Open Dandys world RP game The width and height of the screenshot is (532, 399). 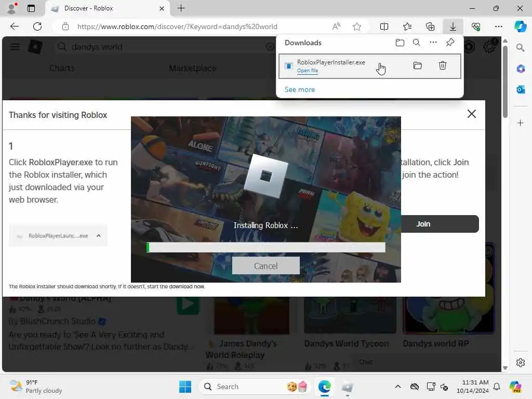coord(436,343)
